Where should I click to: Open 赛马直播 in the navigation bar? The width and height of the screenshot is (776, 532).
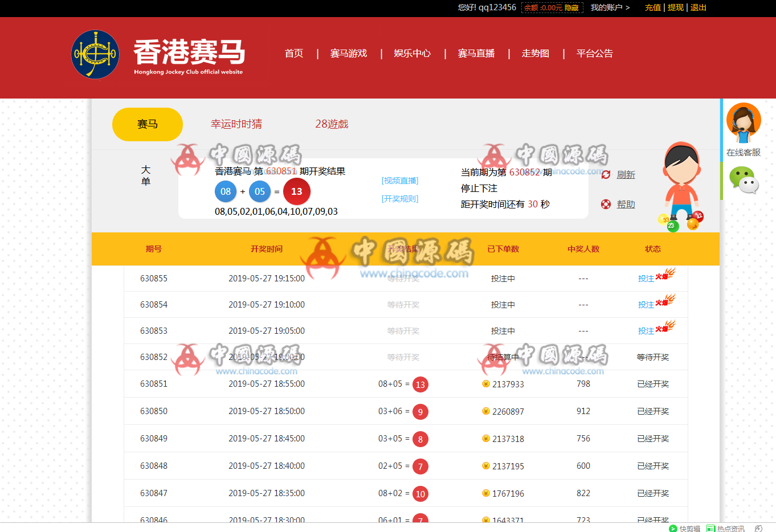476,54
